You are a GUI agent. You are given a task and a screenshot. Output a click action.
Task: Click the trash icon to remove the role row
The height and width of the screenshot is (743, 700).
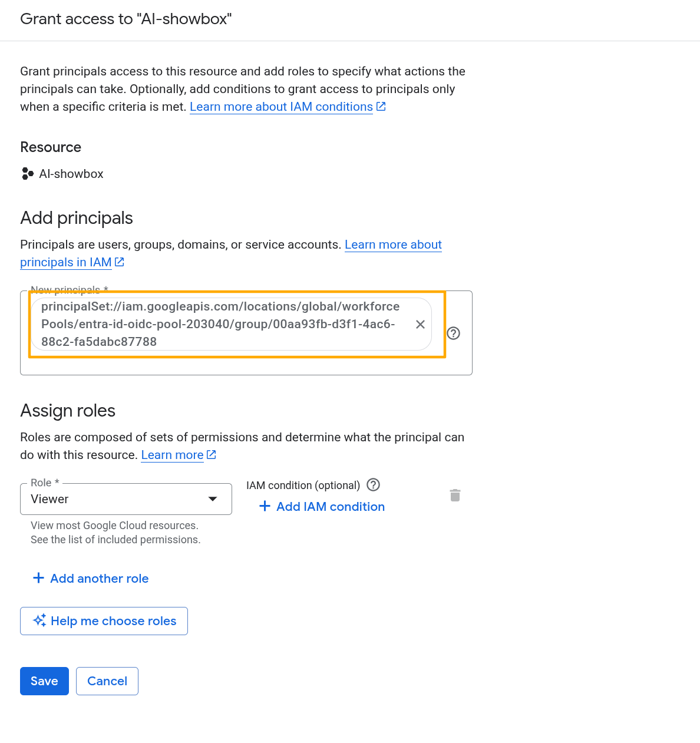455,496
